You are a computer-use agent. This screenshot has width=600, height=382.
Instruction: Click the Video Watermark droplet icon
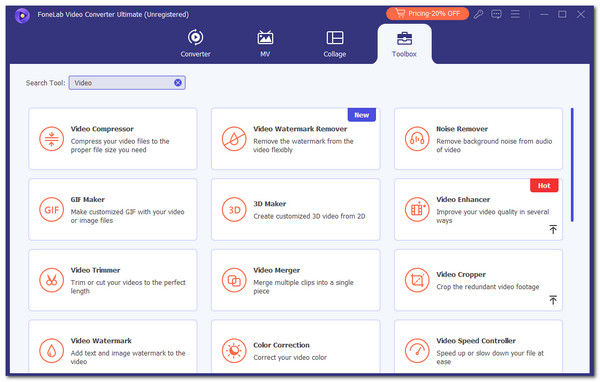51,351
